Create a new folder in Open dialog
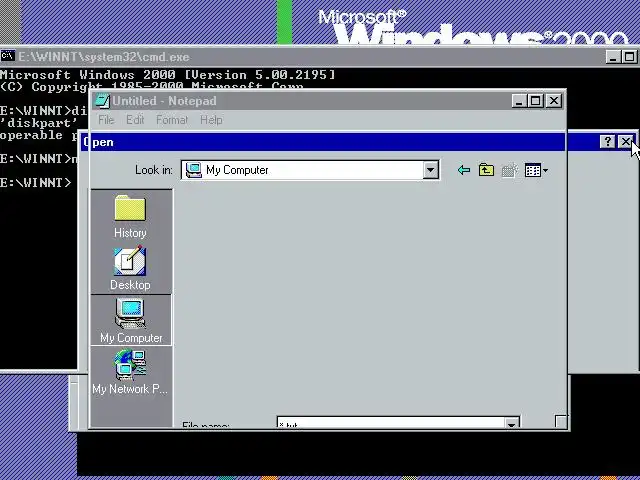This screenshot has height=480, width=640. 509,170
